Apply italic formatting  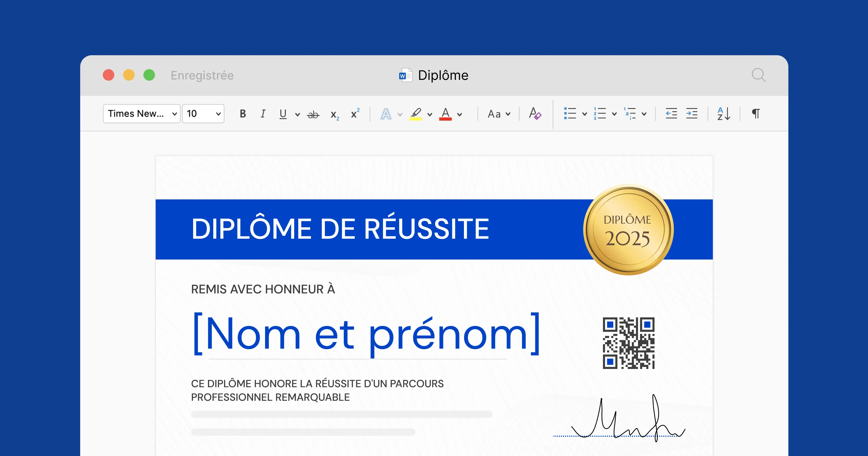(263, 114)
